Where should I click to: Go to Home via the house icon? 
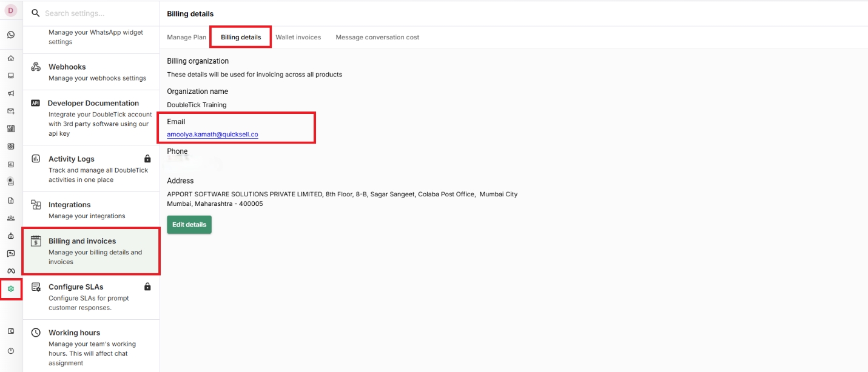tap(11, 59)
